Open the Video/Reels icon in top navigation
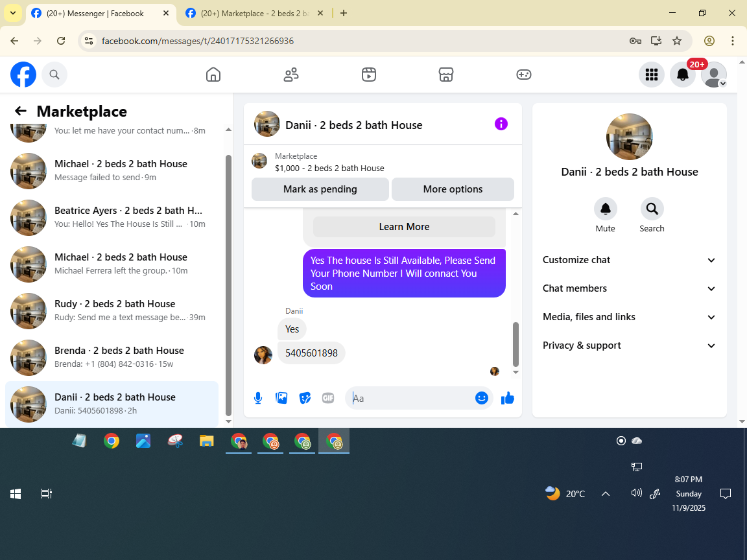This screenshot has height=560, width=747. tap(369, 75)
